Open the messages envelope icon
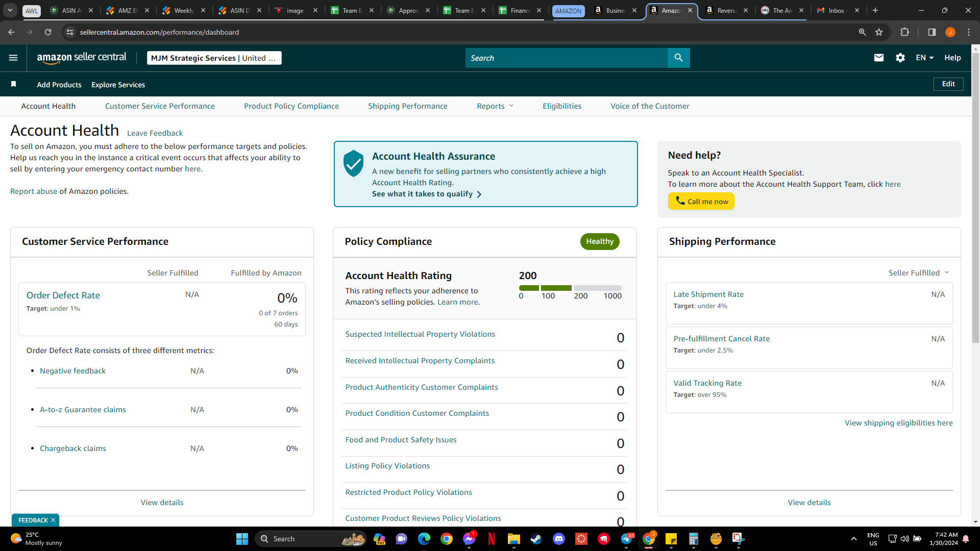 click(x=878, y=58)
